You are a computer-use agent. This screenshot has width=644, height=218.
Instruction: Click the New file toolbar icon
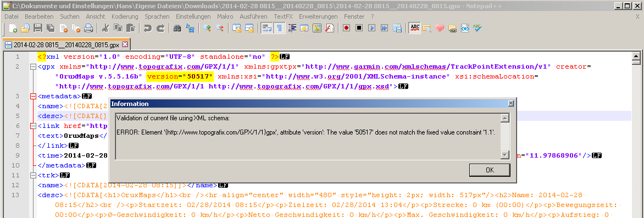click(13, 29)
